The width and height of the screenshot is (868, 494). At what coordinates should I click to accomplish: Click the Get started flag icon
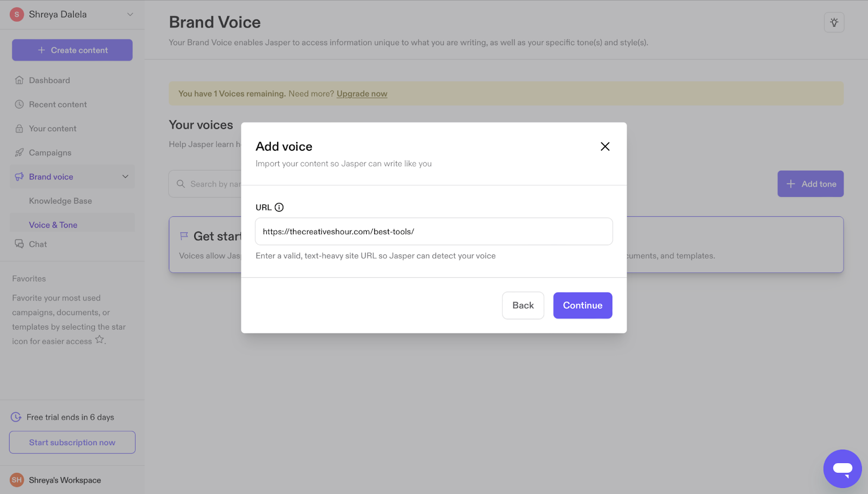tap(184, 236)
